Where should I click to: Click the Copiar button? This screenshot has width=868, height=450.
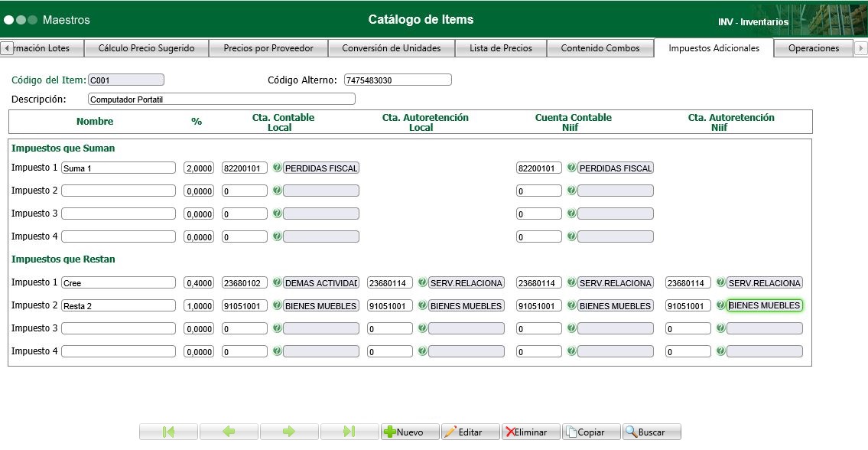[x=590, y=432]
